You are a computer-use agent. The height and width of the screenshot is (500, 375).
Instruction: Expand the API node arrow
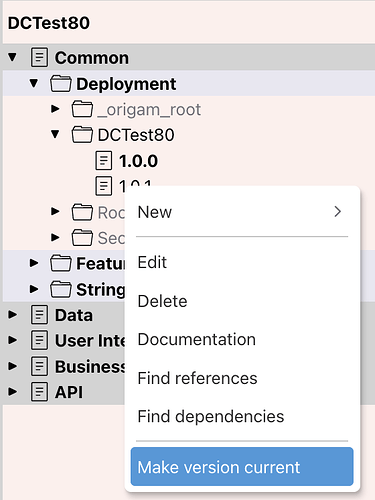[x=12, y=392]
